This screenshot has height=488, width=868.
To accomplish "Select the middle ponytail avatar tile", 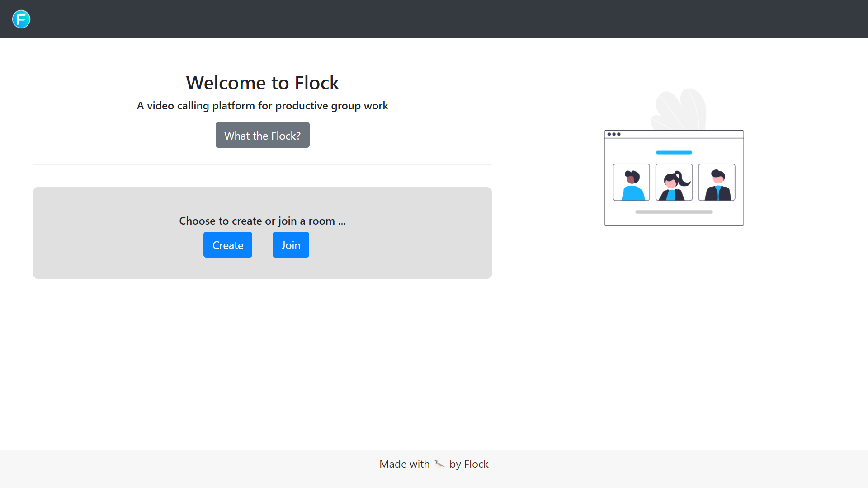I will [674, 183].
